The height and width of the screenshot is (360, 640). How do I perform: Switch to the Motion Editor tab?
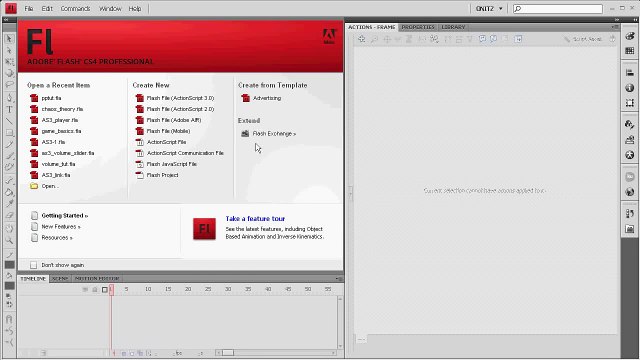[97, 278]
